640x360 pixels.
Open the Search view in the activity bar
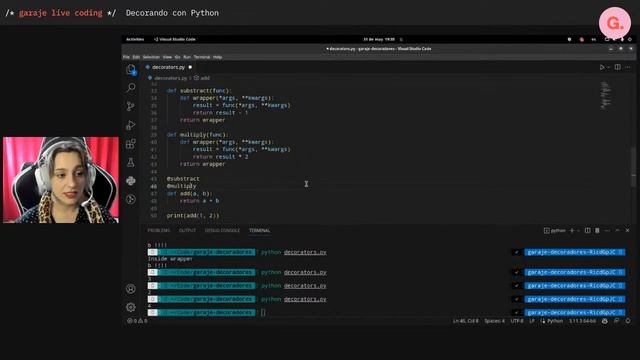pos(131,87)
